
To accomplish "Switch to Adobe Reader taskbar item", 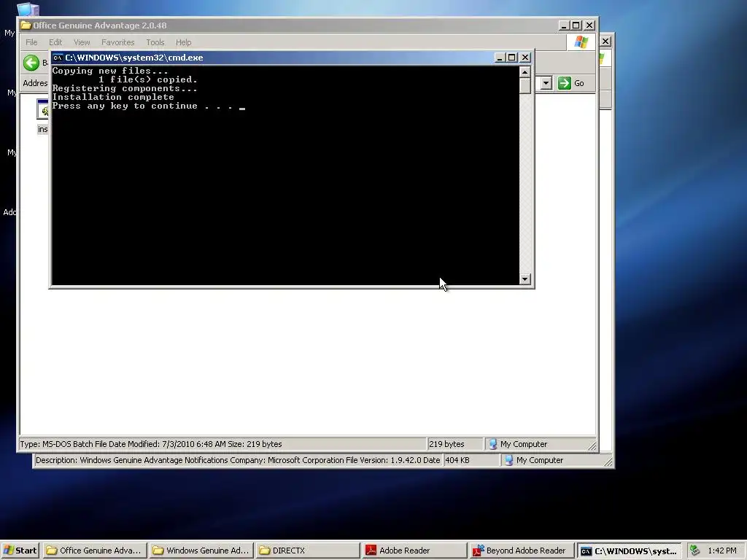I will 414,551.
